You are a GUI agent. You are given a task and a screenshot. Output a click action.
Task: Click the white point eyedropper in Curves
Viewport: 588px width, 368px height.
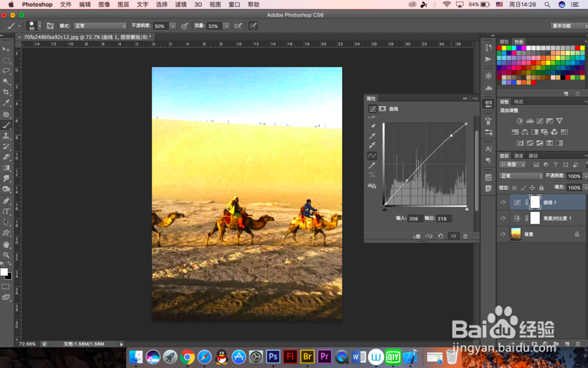coord(372,145)
